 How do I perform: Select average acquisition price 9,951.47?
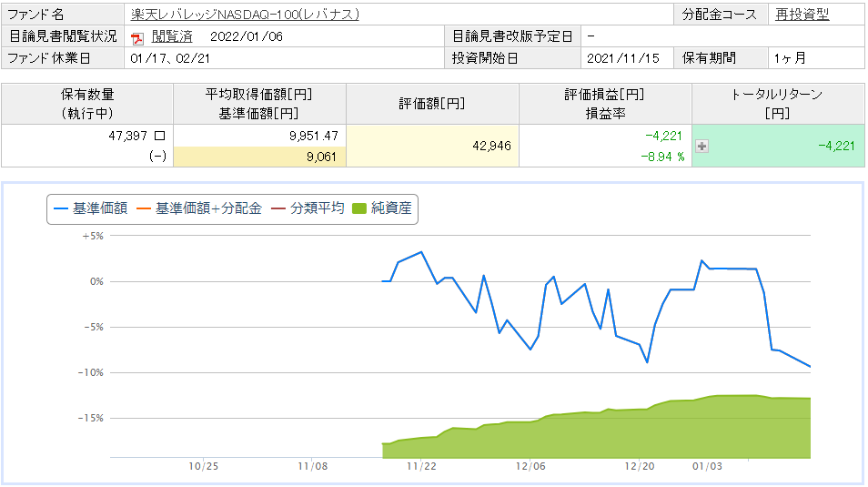click(x=313, y=136)
